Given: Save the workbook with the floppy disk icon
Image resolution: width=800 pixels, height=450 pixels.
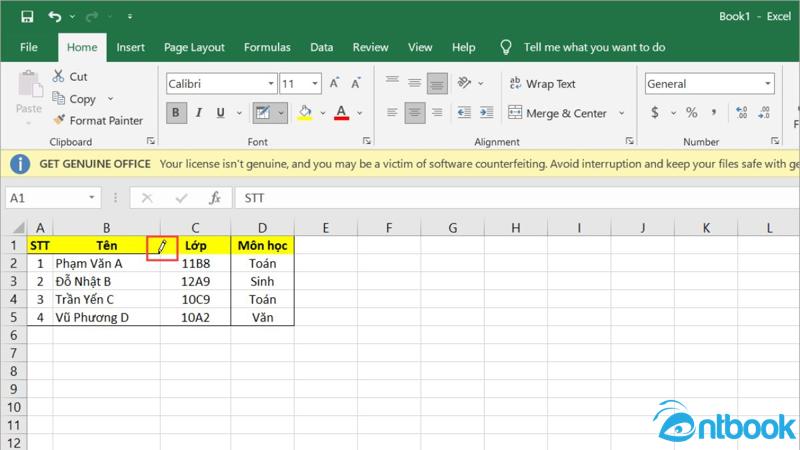Looking at the screenshot, I should [27, 16].
